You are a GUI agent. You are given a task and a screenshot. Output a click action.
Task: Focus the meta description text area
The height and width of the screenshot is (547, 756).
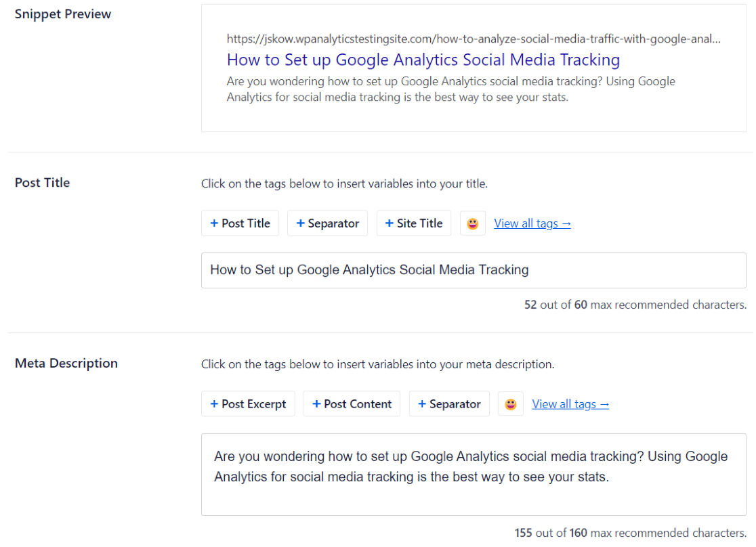point(473,474)
